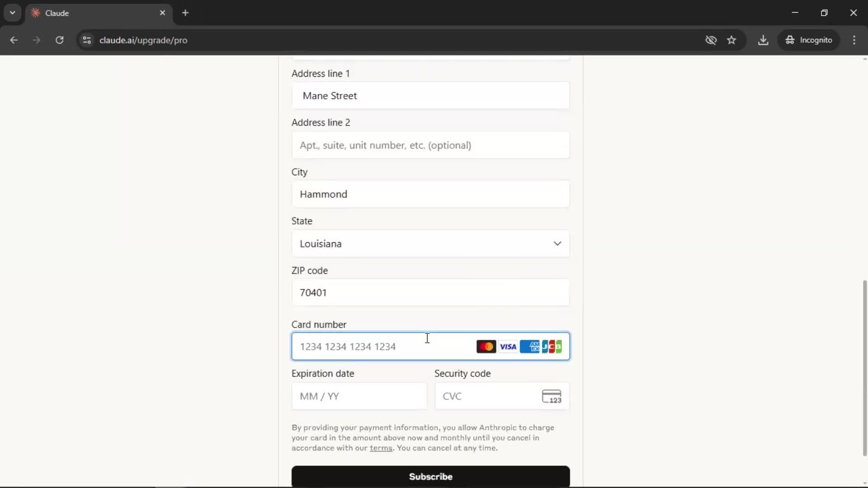Click the Address line 2 field
868x488 pixels.
click(x=430, y=145)
